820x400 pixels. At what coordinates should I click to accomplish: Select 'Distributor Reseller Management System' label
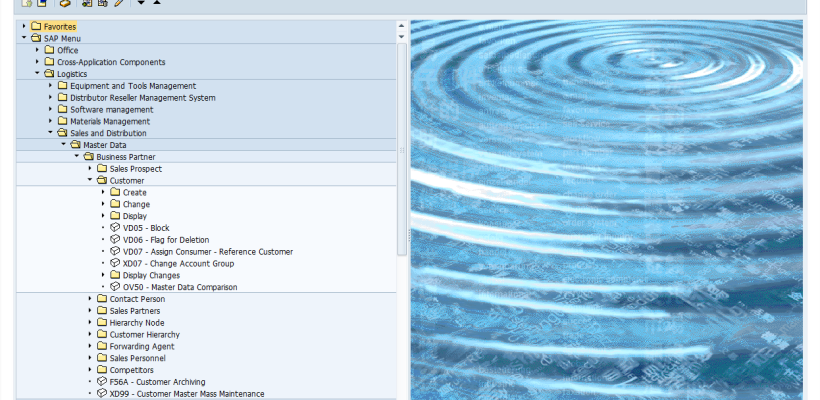[x=143, y=98]
